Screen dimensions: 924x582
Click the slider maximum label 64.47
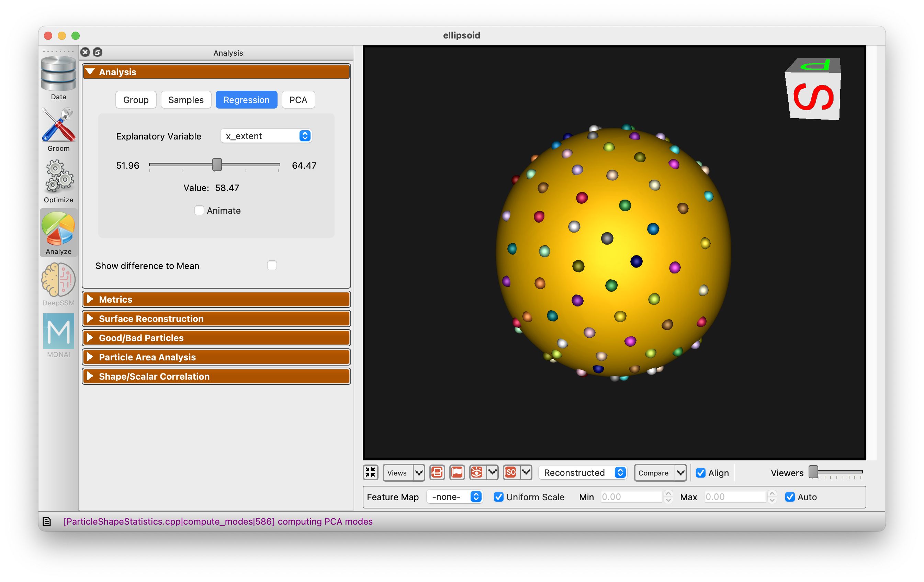click(x=304, y=166)
